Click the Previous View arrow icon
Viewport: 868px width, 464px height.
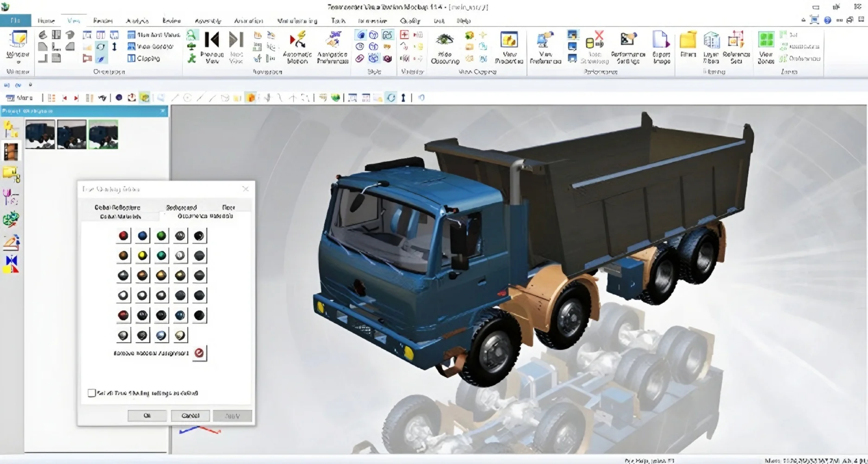coord(212,40)
